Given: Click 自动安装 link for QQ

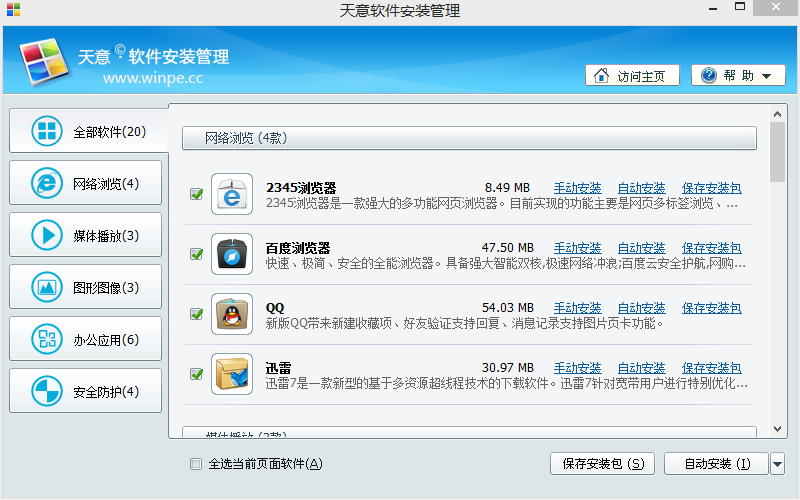Looking at the screenshot, I should pos(641,308).
